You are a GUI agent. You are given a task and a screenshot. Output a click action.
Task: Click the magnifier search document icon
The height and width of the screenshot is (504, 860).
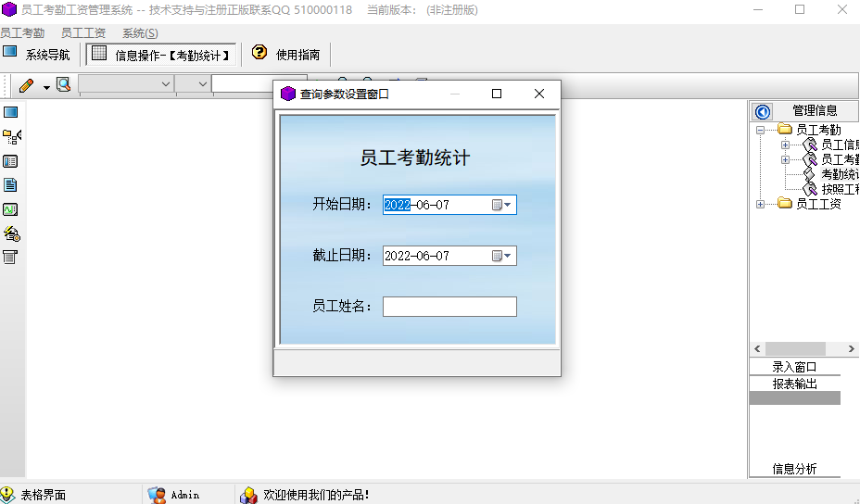(64, 84)
